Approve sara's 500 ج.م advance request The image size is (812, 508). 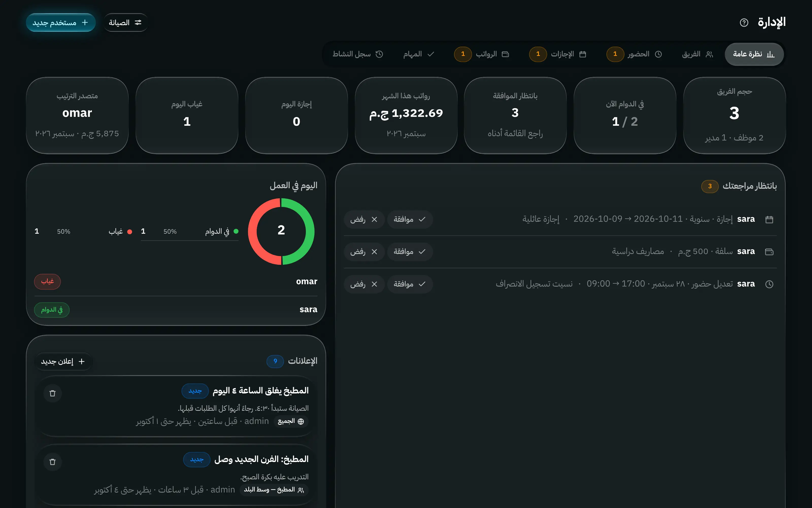tap(409, 252)
